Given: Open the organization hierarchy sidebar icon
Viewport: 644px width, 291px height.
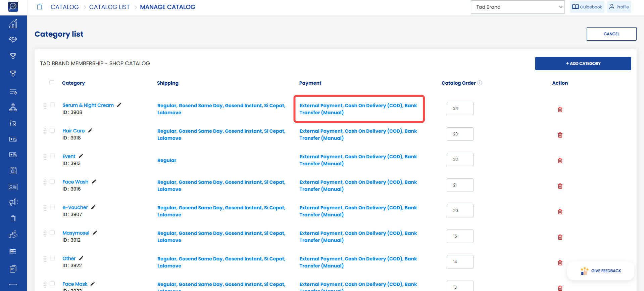Looking at the screenshot, I should 13,108.
